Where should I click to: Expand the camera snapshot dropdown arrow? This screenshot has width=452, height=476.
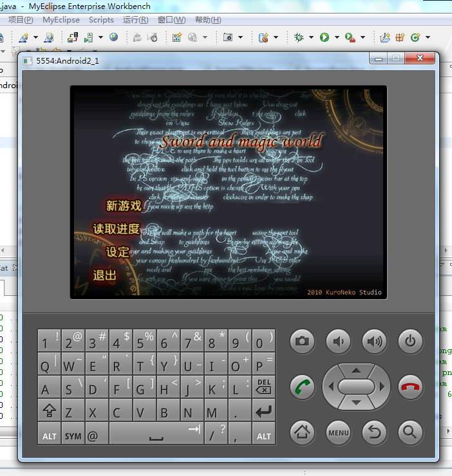(240, 37)
